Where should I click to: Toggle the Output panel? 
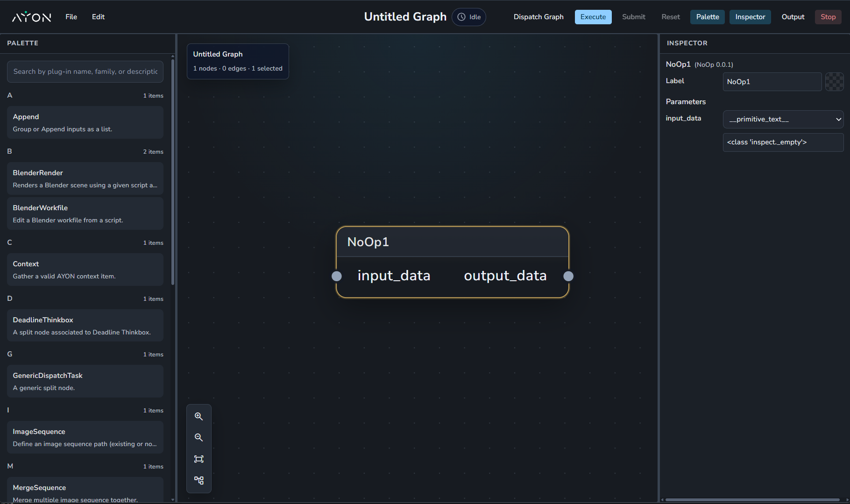click(x=793, y=17)
